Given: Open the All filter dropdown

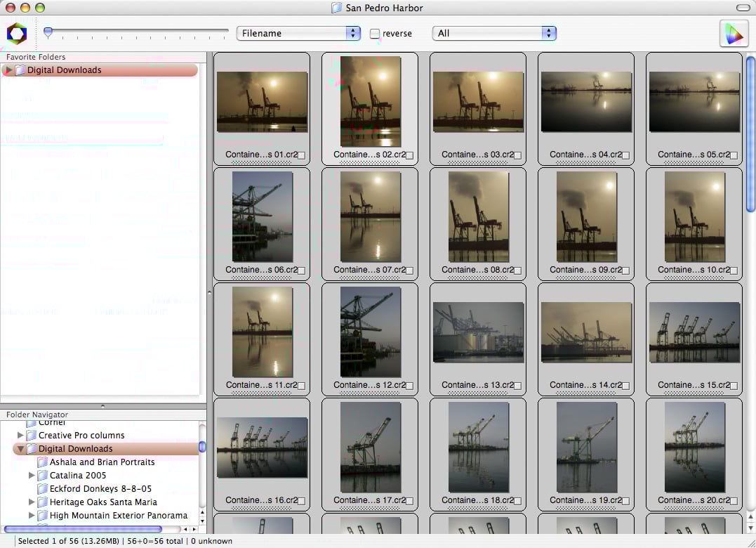Looking at the screenshot, I should 495,33.
